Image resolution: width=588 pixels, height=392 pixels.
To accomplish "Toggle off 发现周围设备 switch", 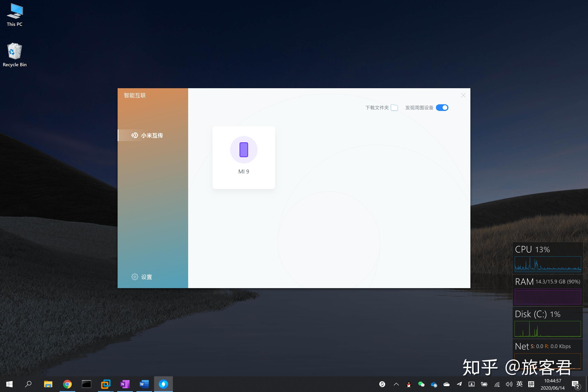I will click(442, 107).
